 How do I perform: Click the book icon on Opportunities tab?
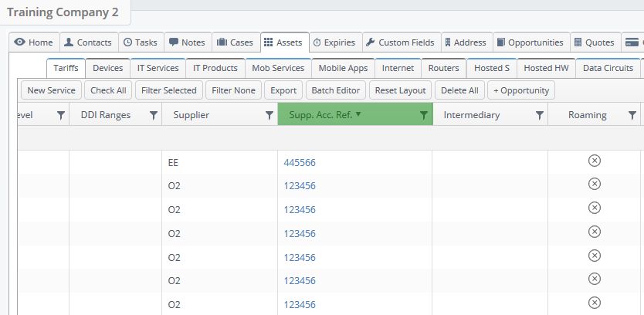pos(500,42)
